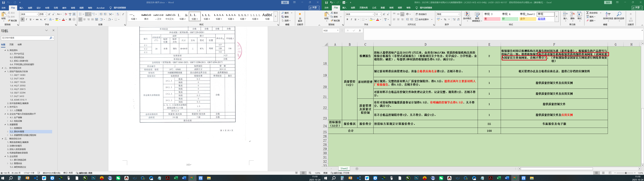This screenshot has width=644, height=181.
Task: Center-align the paragraph in Word
Action: (x=84, y=19)
